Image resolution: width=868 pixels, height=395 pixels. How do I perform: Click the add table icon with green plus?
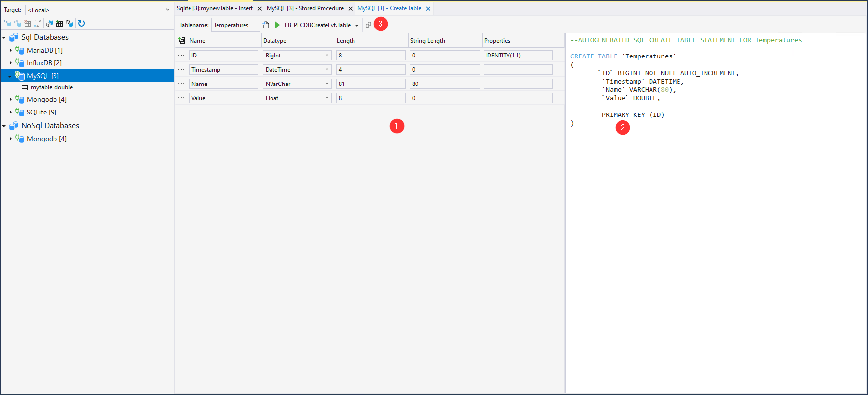coord(59,23)
